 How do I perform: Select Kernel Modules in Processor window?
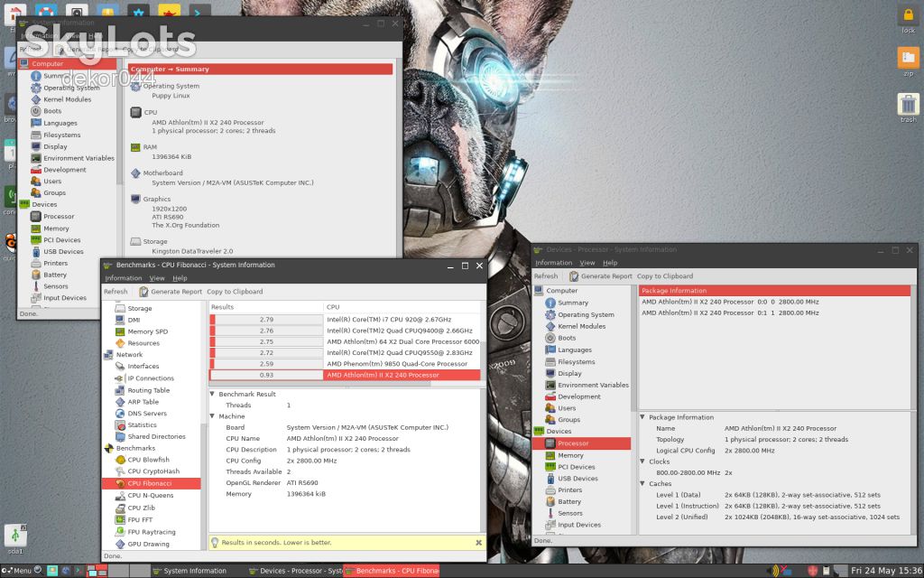click(581, 326)
